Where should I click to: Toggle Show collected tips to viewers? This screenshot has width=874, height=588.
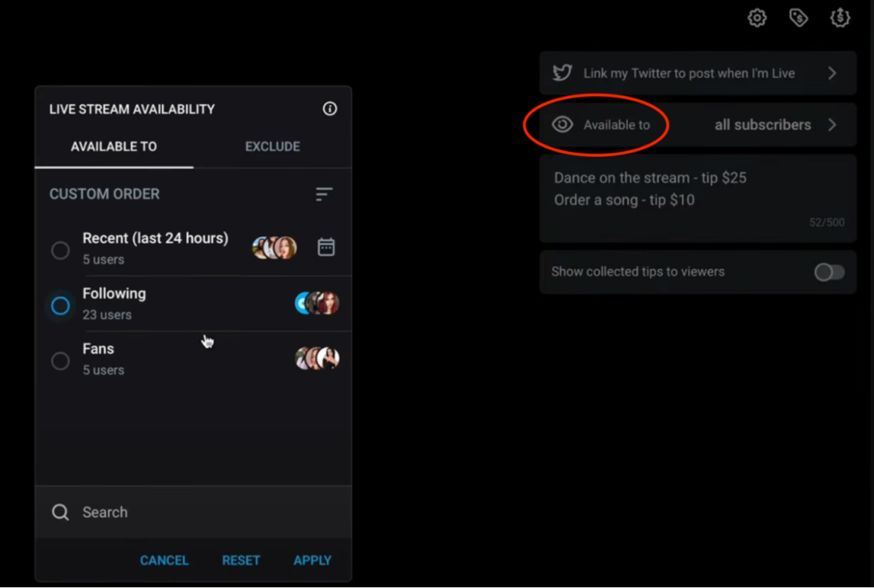pyautogui.click(x=829, y=272)
